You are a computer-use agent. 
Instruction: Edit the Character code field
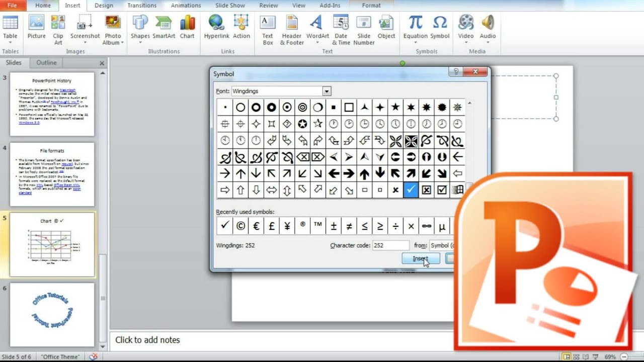[391, 245]
